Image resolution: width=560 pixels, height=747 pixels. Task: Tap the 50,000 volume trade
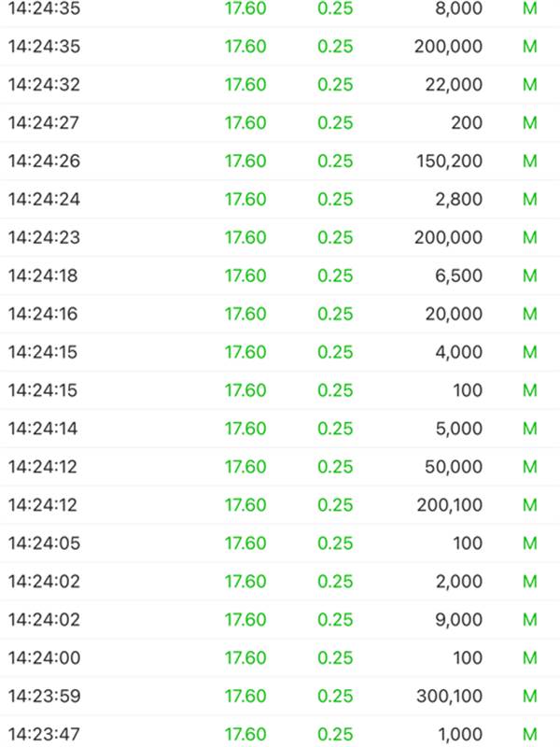point(455,468)
